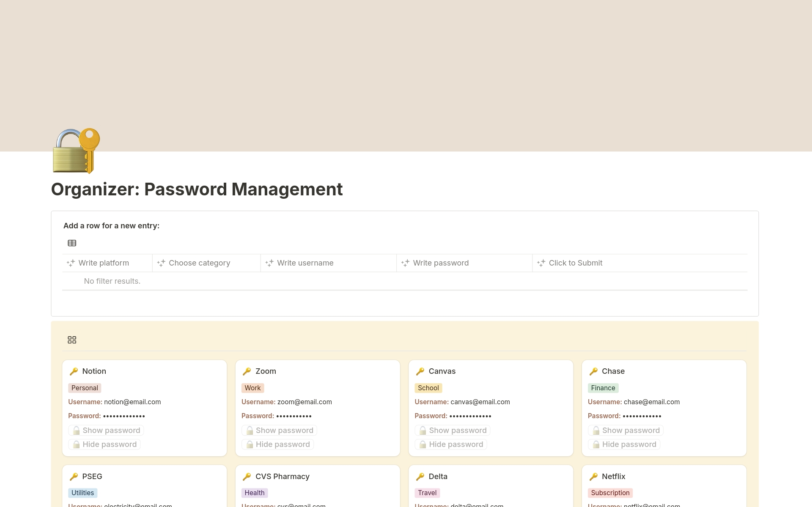Image resolution: width=812 pixels, height=507 pixels.
Task: Click the Utilities tag on PSEG card
Action: [x=82, y=493]
